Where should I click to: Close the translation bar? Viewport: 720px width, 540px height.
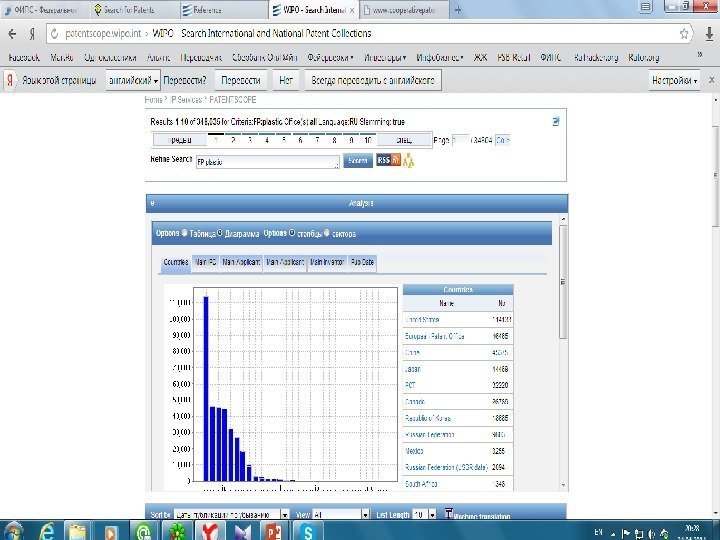tap(711, 80)
